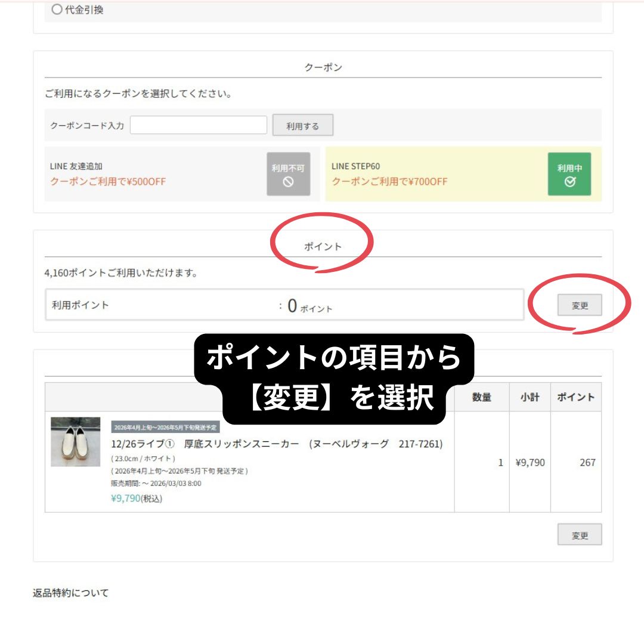Select the 代金引換 radio button
Viewport: 644px width, 644px height.
coord(57,10)
